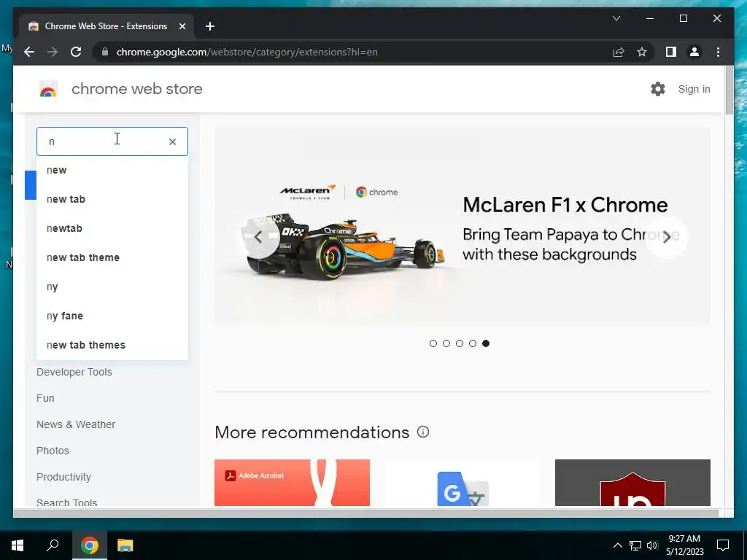
Task: Click the Sign in link
Action: (694, 89)
